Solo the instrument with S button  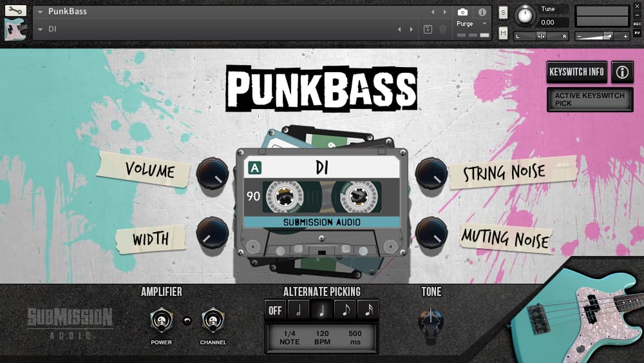coord(503,12)
